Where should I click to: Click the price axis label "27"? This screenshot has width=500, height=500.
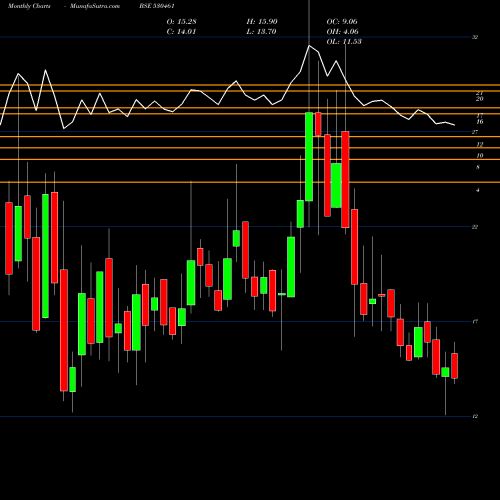pos(475,132)
